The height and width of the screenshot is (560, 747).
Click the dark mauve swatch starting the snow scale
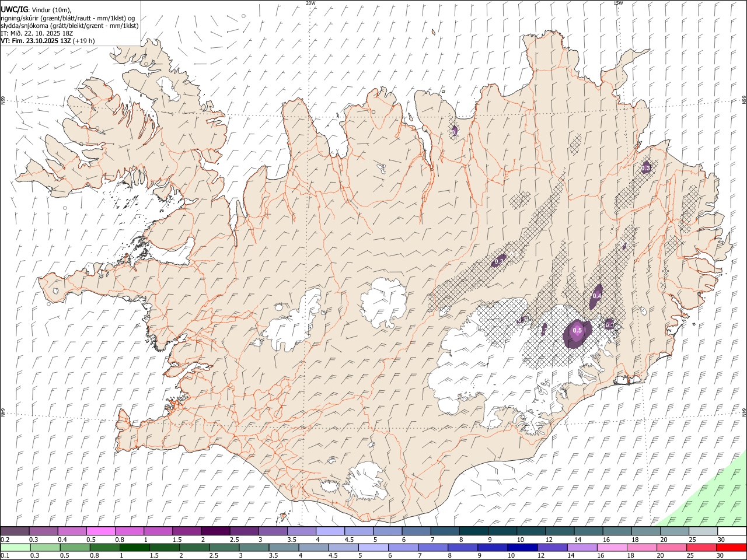pos(15,531)
